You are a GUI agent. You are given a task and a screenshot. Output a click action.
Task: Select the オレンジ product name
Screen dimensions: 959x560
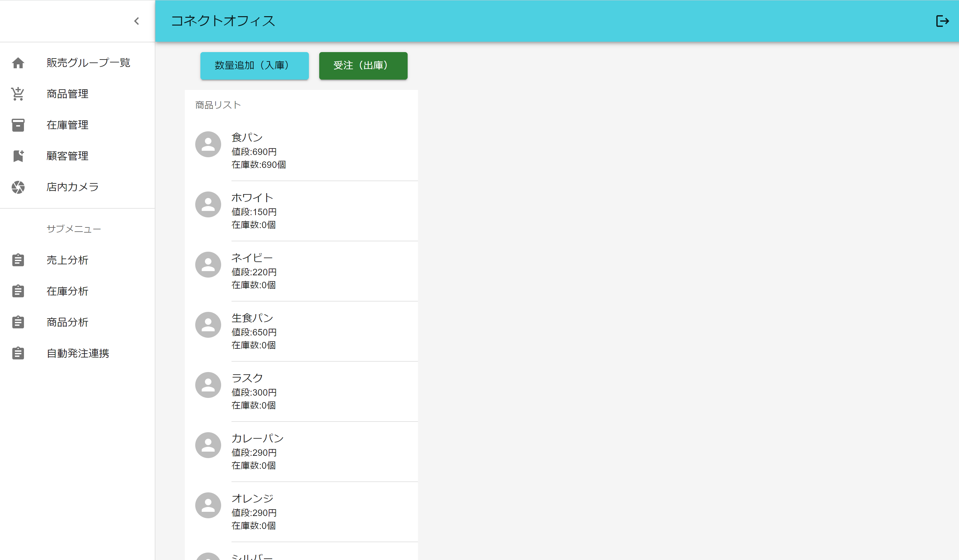252,499
